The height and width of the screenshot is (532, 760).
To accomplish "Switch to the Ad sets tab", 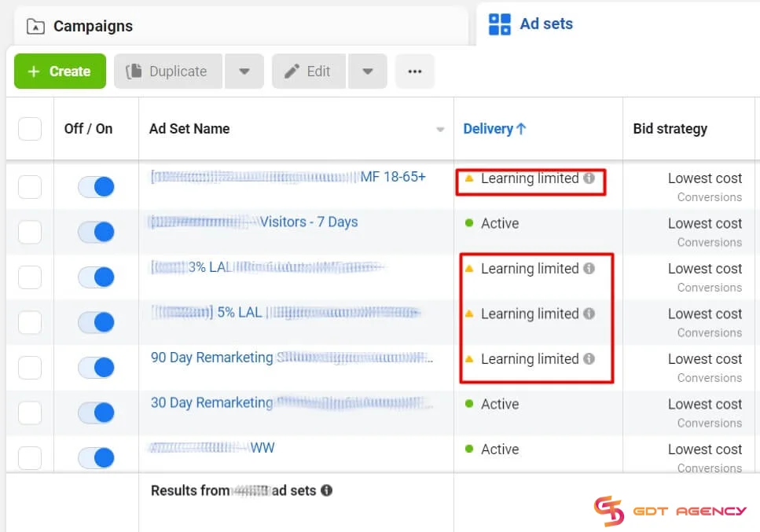I will coord(545,24).
